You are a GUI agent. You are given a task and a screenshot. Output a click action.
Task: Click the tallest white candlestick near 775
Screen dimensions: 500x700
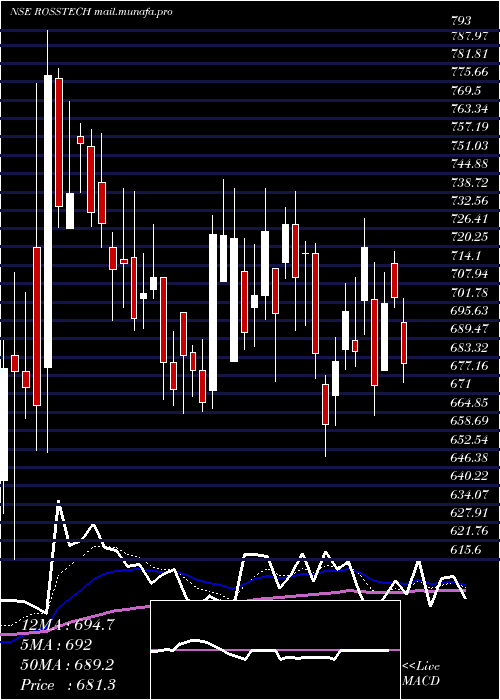(x=48, y=221)
